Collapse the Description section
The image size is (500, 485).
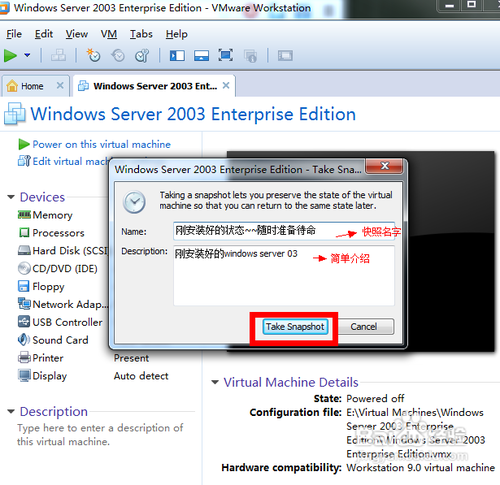[x=11, y=411]
